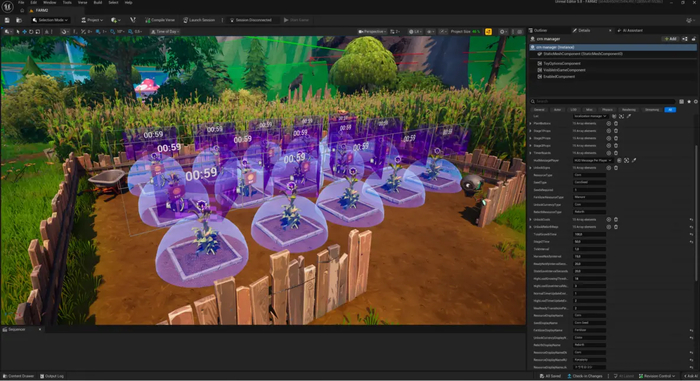
Task: Select the crn manager (Instance) row
Action: click(612, 47)
